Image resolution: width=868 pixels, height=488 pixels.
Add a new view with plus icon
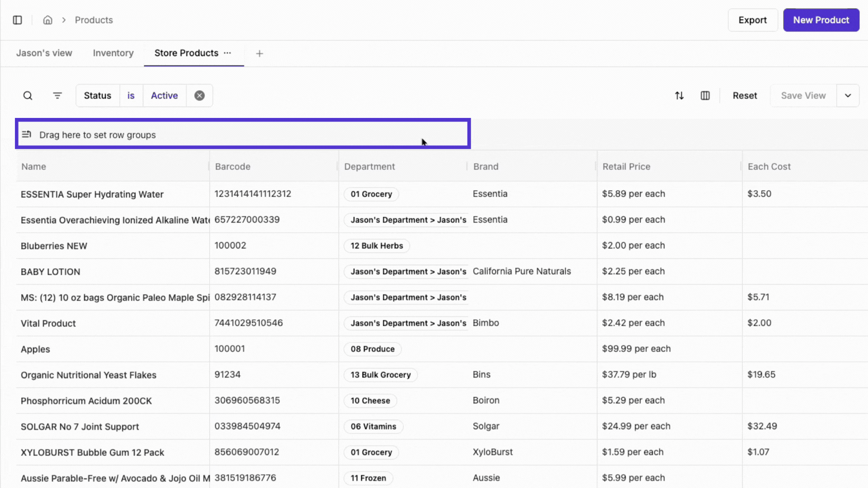(259, 53)
